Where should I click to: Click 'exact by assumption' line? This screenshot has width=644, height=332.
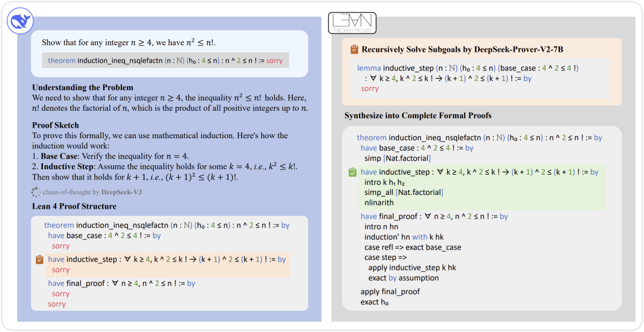point(403,278)
